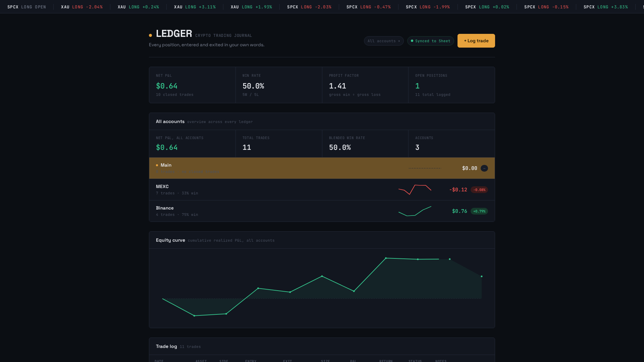Click the Net P&L $0.64 stat card

click(192, 85)
